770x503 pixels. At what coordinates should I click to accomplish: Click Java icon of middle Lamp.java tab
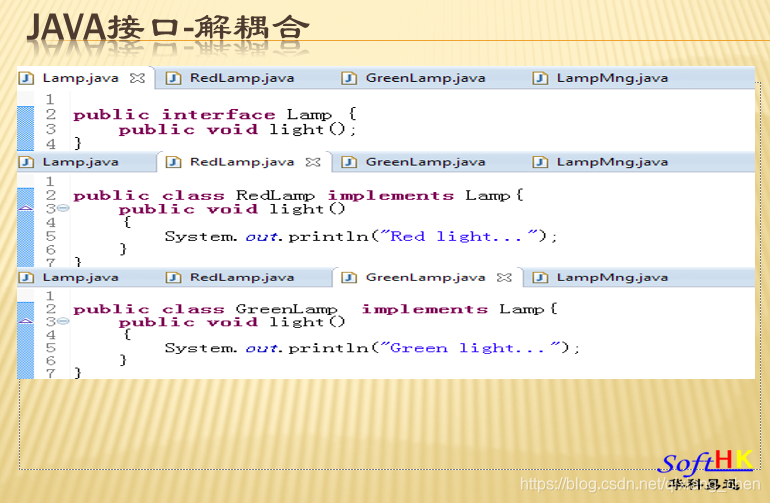pyautogui.click(x=26, y=162)
